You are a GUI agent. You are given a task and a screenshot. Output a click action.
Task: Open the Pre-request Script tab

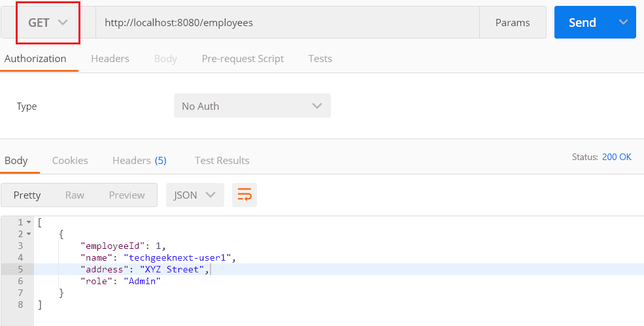coord(243,59)
